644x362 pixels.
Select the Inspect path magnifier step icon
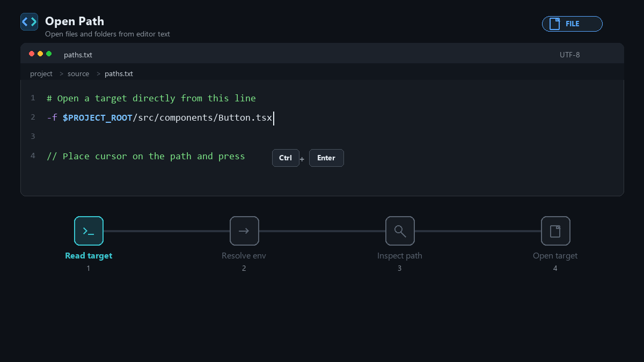coord(400,231)
